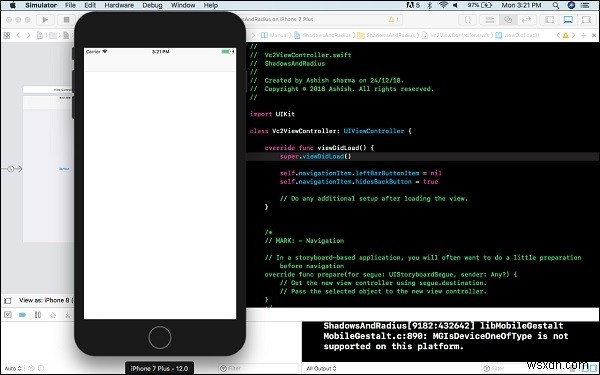Open Vc2ViewController.swift jump bar item
The image size is (600, 375).
click(x=456, y=35)
